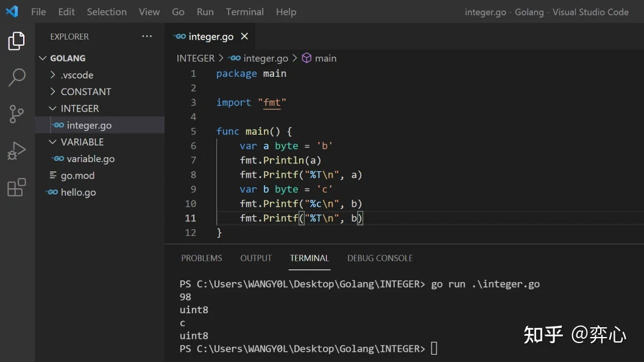This screenshot has height=362, width=644.
Task: Switch to the DEBUG CONSOLE tab
Action: tap(380, 258)
